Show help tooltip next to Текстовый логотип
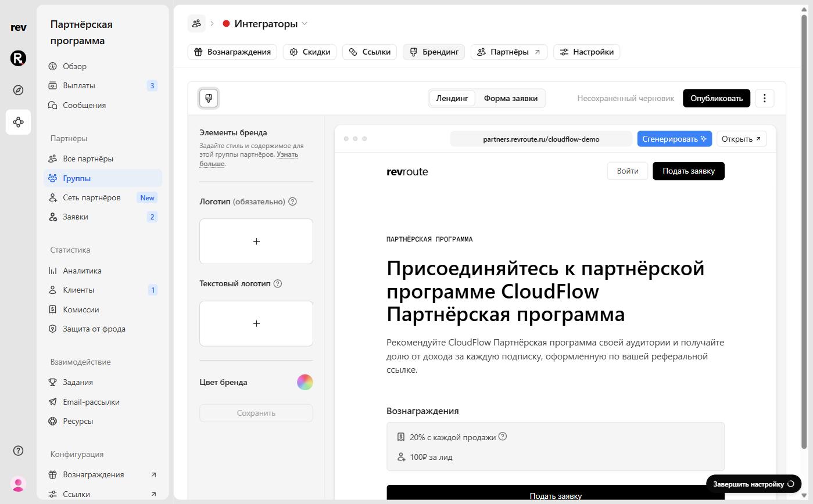 277,283
